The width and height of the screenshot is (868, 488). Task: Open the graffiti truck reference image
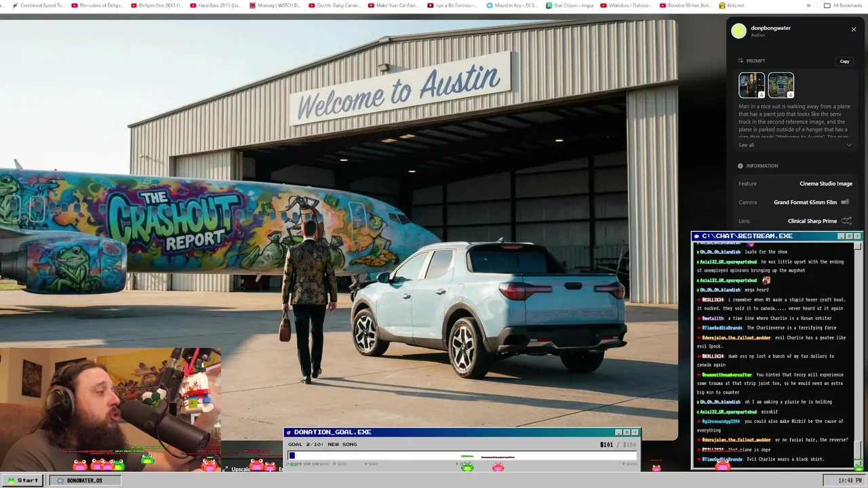coord(781,85)
